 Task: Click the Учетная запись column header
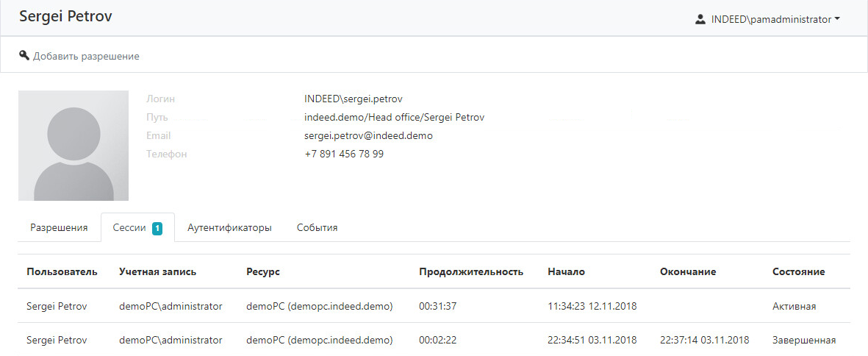[157, 272]
